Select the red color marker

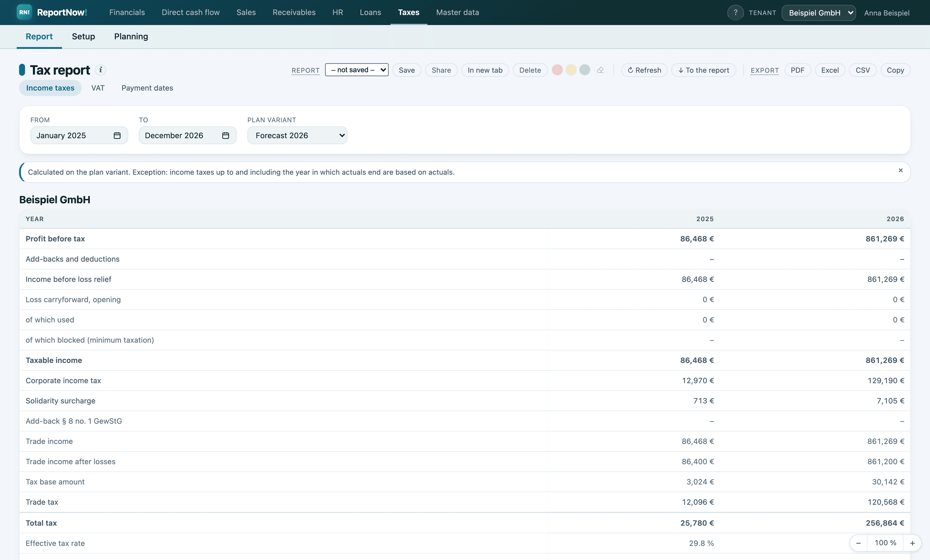(557, 70)
